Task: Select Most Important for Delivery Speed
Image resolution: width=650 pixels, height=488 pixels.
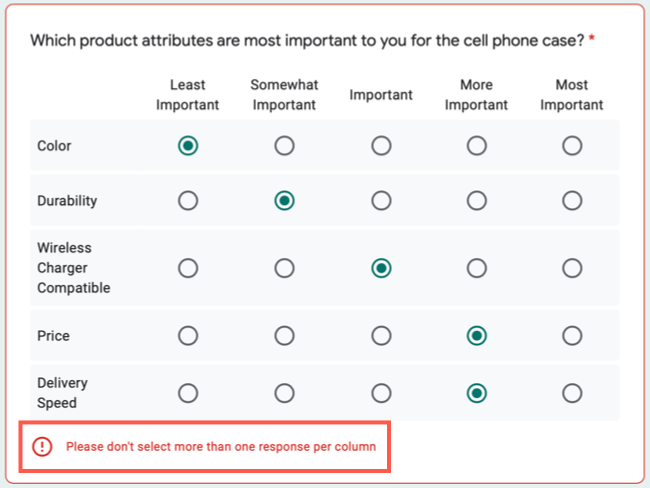Action: [x=572, y=393]
